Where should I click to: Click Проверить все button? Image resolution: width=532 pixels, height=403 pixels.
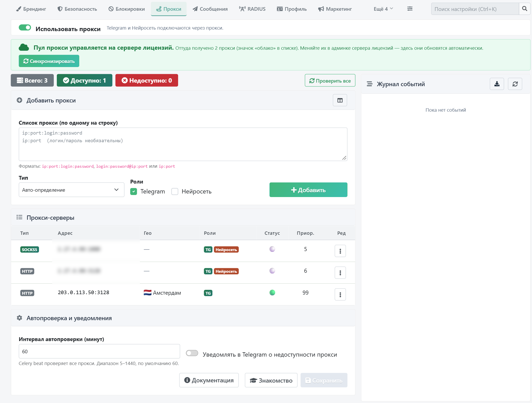(330, 81)
